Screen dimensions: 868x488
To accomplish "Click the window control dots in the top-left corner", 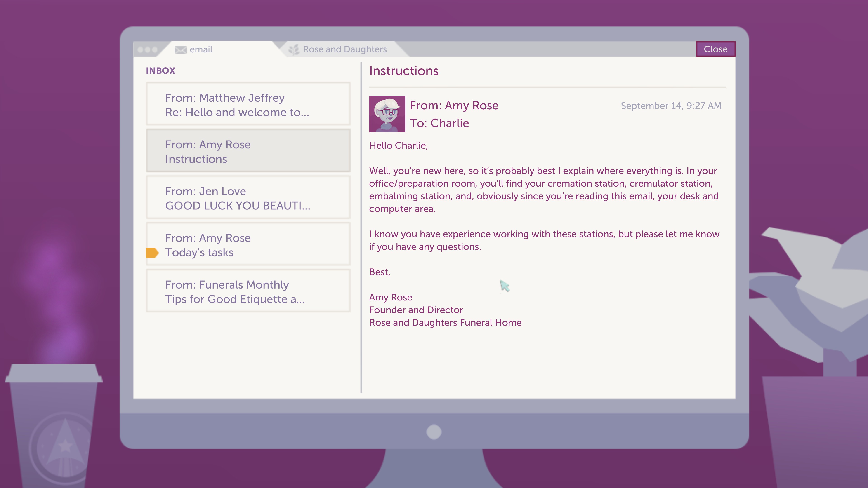I will coord(148,50).
